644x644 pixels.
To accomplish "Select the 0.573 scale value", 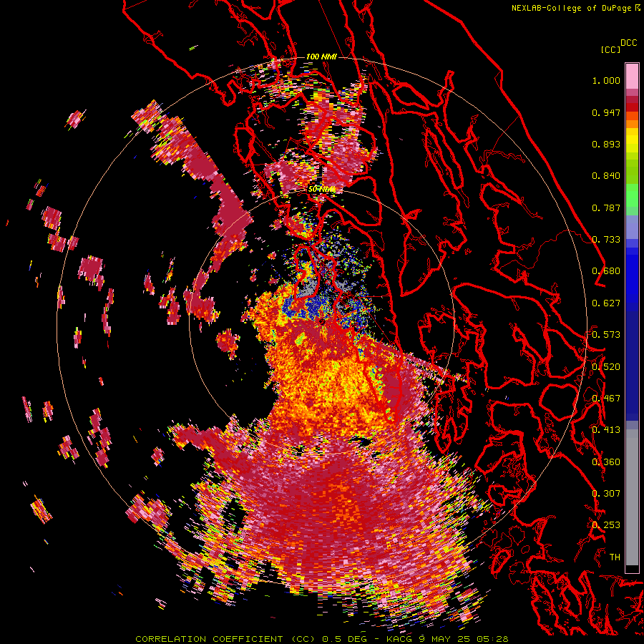I will 606,335.
